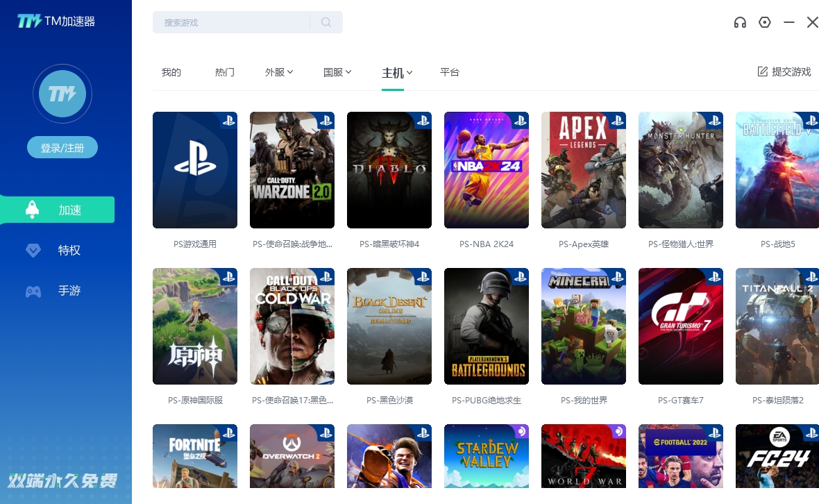Switch to the 我的 tab
The height and width of the screenshot is (504, 819).
coord(171,72)
